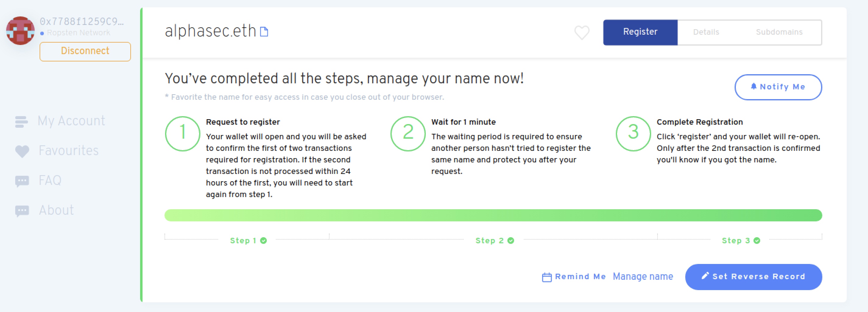Click the Step 1 checkmark indicator
Image resolution: width=868 pixels, height=312 pixels.
[263, 240]
